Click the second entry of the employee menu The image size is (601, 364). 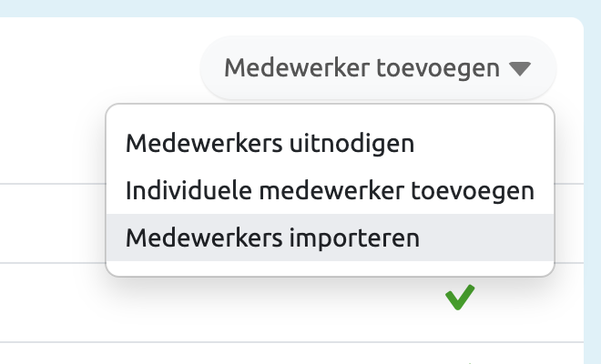coord(330,191)
